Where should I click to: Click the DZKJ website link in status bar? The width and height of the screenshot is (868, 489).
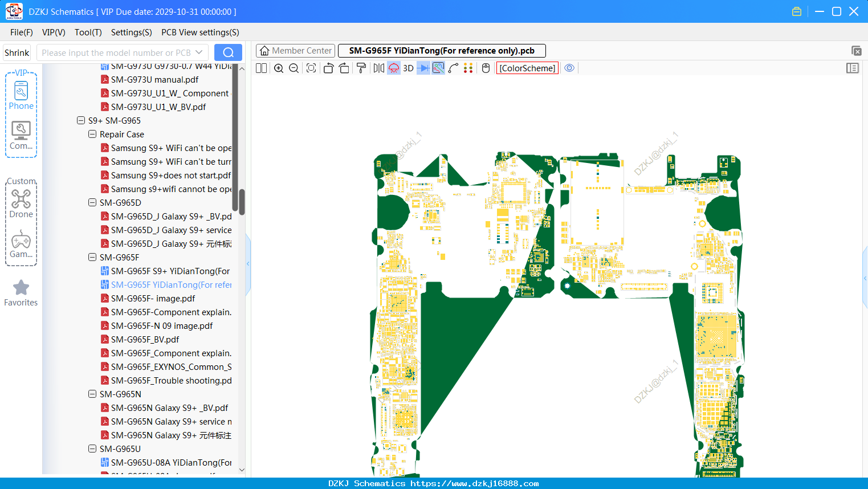point(474,483)
